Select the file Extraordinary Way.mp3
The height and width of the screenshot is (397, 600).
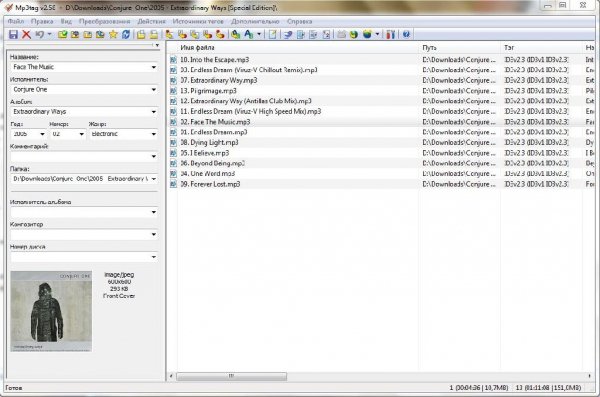tap(219, 80)
